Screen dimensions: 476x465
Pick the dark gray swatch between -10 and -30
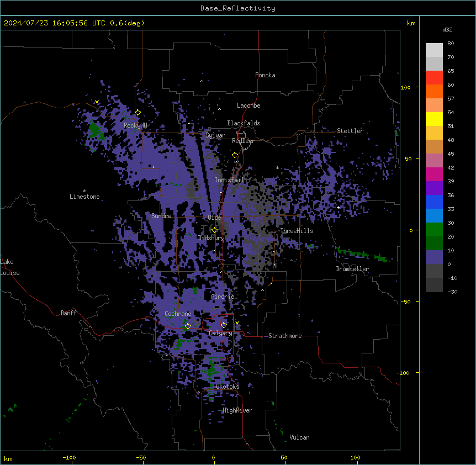click(434, 285)
